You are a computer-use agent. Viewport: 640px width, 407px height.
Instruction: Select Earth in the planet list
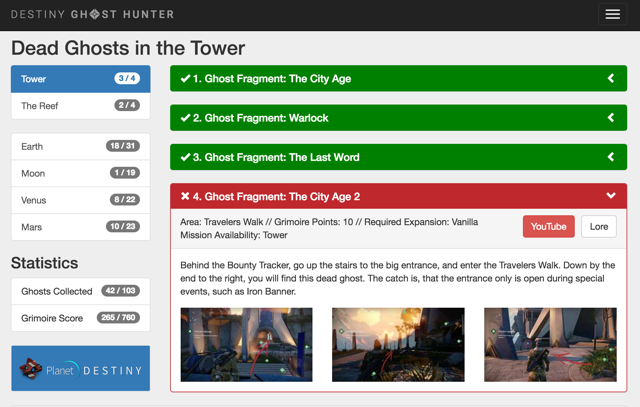point(80,146)
